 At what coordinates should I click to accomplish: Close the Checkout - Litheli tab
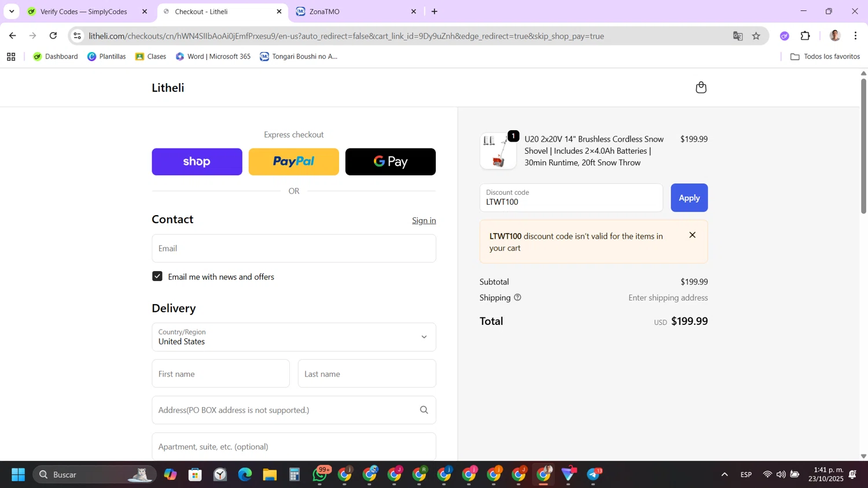(279, 12)
